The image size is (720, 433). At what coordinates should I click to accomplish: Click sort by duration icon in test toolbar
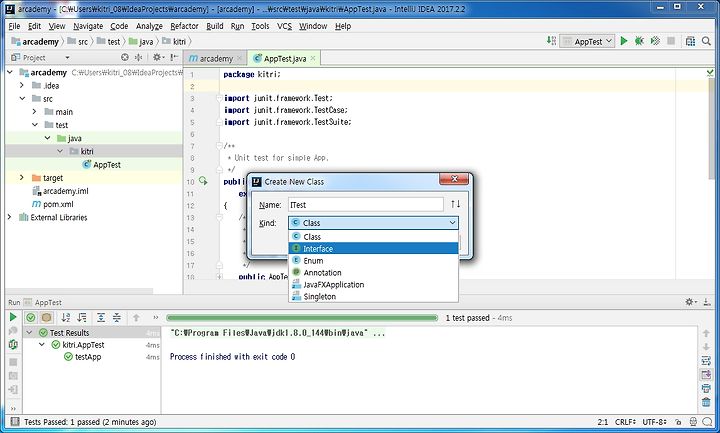[x=82, y=317]
